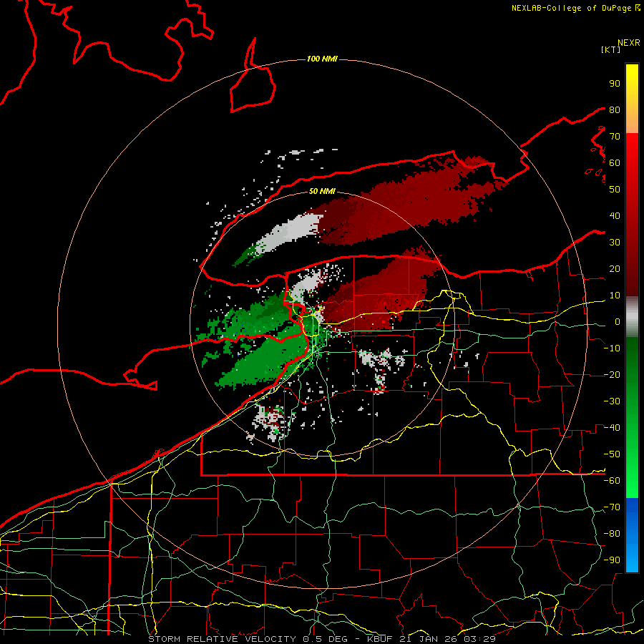
Task: Click the 90 value on velocity scale
Action: [x=615, y=84]
